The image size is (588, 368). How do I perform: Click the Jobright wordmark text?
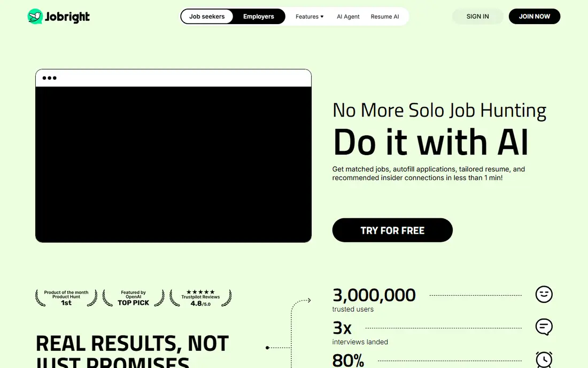click(67, 17)
